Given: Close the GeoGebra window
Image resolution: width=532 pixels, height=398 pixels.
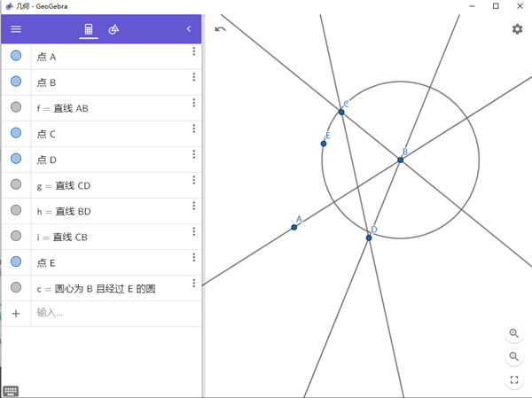Looking at the screenshot, I should [x=520, y=6].
